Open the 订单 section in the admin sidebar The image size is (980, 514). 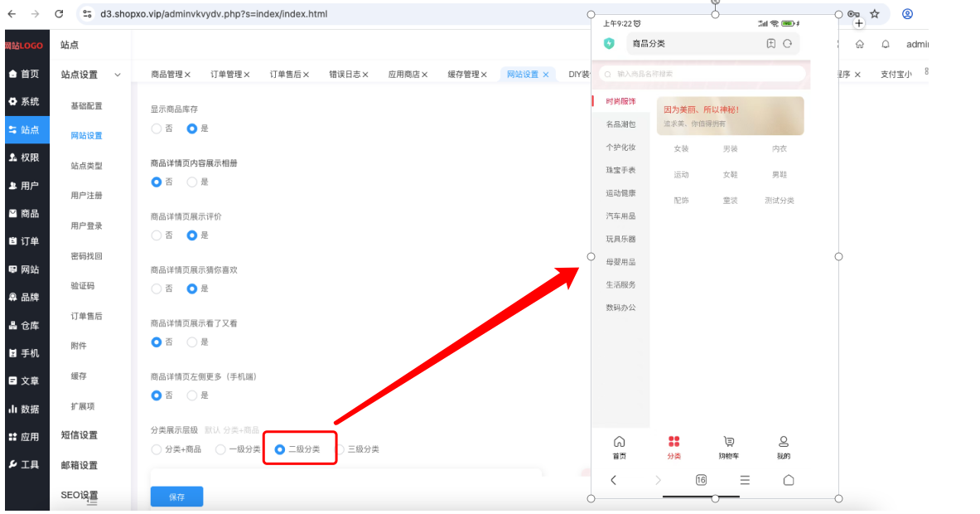coord(24,241)
